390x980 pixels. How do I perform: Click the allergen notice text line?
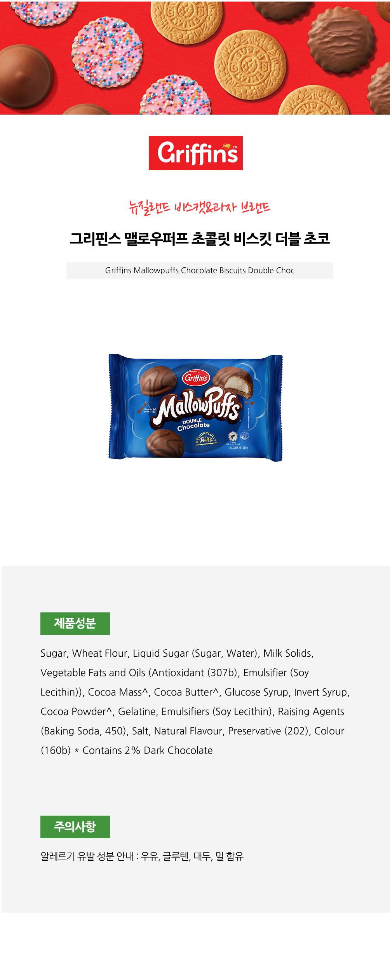[142, 856]
